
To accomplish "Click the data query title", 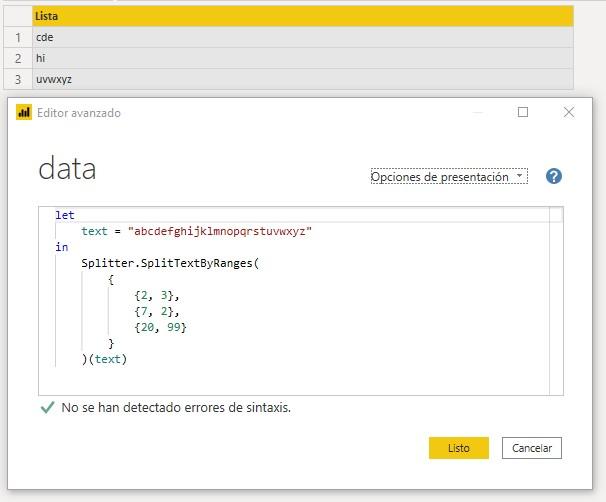I will (x=67, y=168).
